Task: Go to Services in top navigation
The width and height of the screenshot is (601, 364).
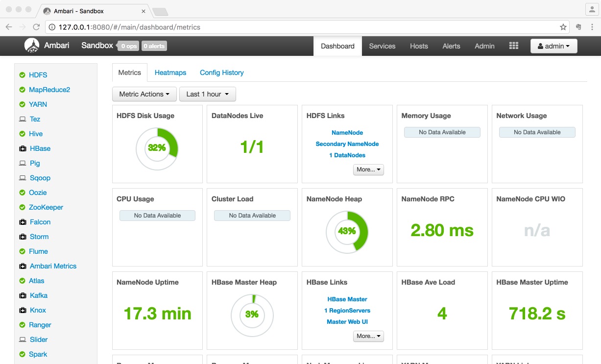Action: coord(382,46)
